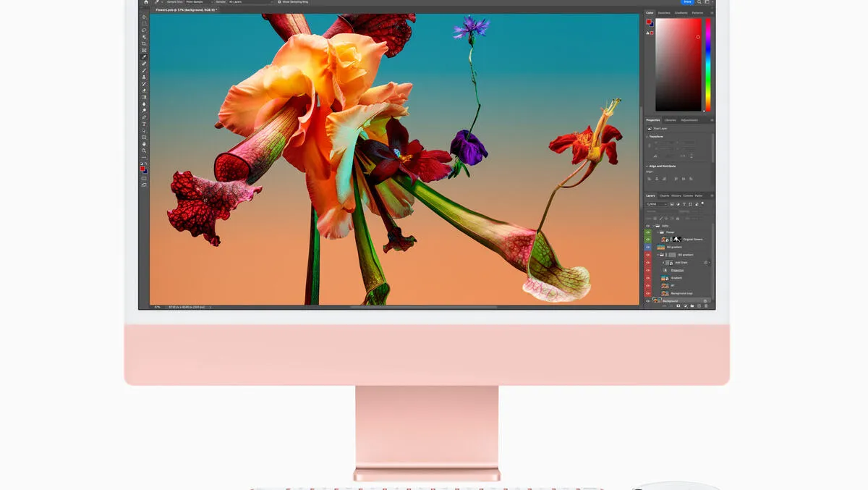Screen dimensions: 868x490
Task: Create new adjustment layer from Layers footer
Action: tap(686, 306)
